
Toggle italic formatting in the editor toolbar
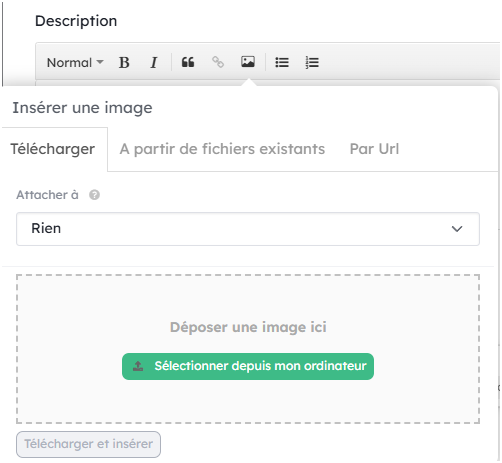pos(153,62)
